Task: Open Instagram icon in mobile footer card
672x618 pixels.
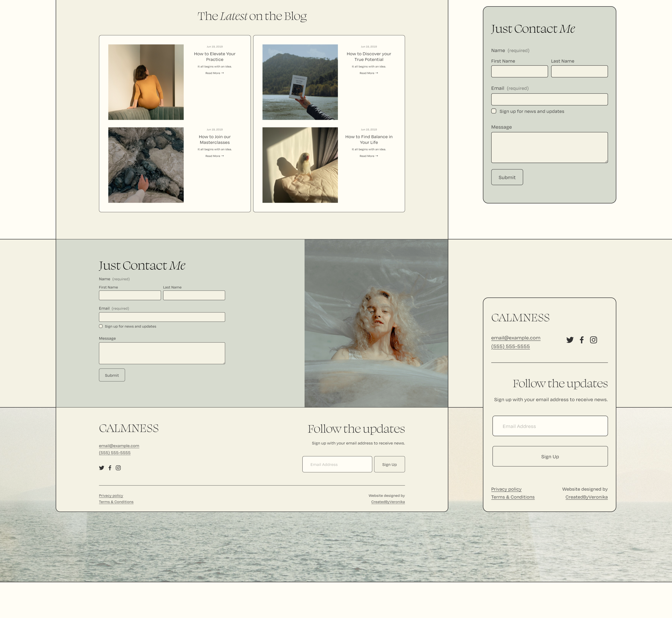Action: click(x=593, y=340)
